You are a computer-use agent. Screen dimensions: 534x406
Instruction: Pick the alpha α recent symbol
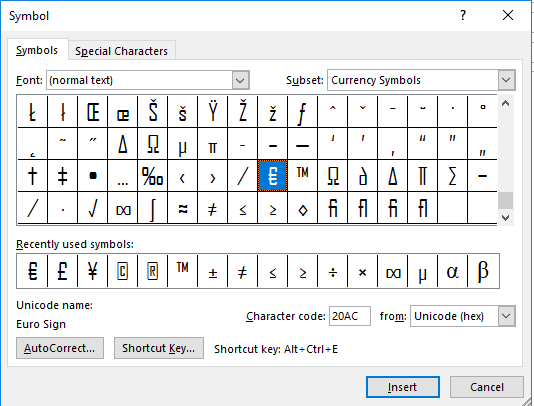tap(452, 271)
